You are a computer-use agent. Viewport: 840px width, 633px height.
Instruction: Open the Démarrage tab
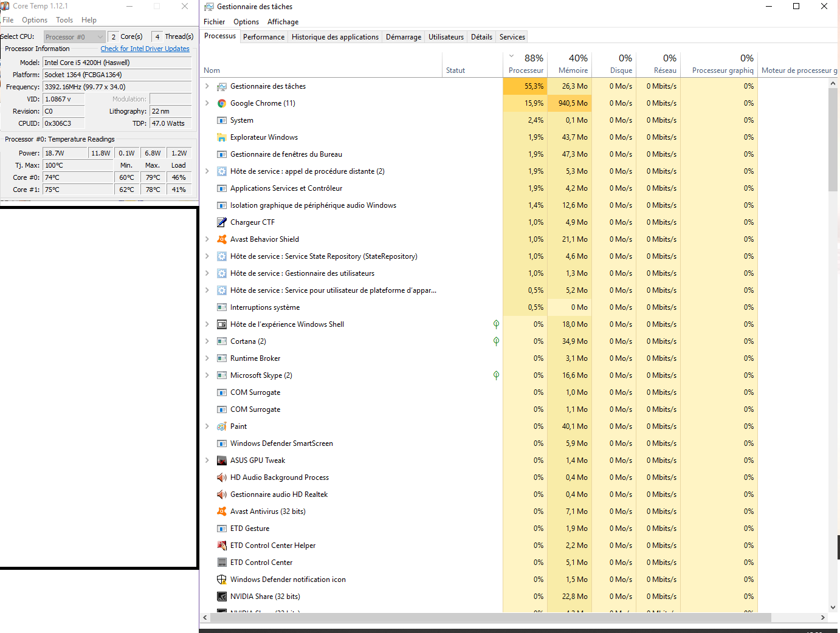[x=404, y=37]
